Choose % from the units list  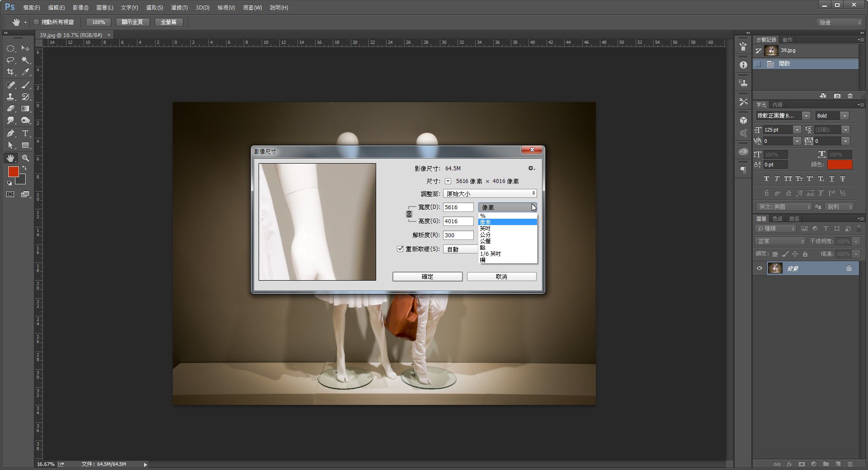508,216
